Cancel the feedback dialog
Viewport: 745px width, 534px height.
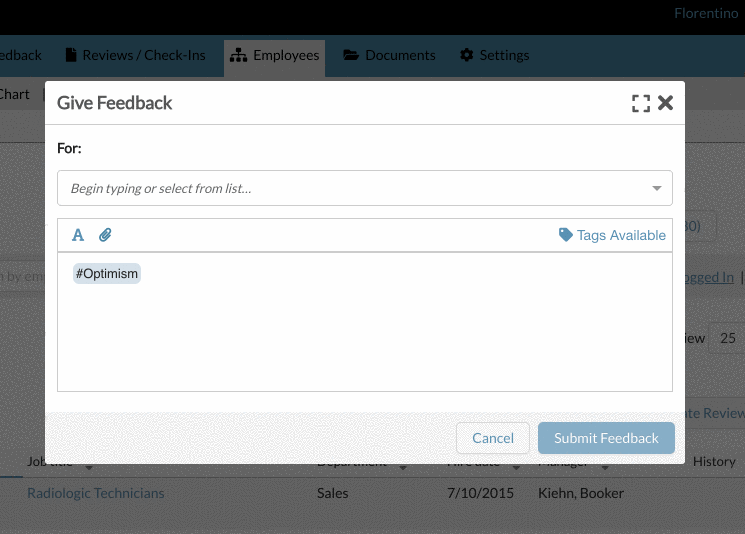[493, 438]
